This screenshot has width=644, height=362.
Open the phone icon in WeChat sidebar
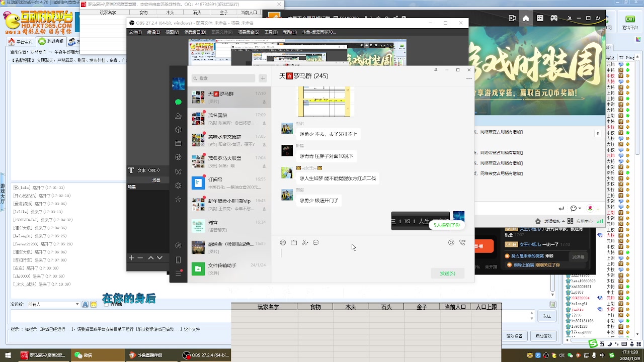pos(178,260)
